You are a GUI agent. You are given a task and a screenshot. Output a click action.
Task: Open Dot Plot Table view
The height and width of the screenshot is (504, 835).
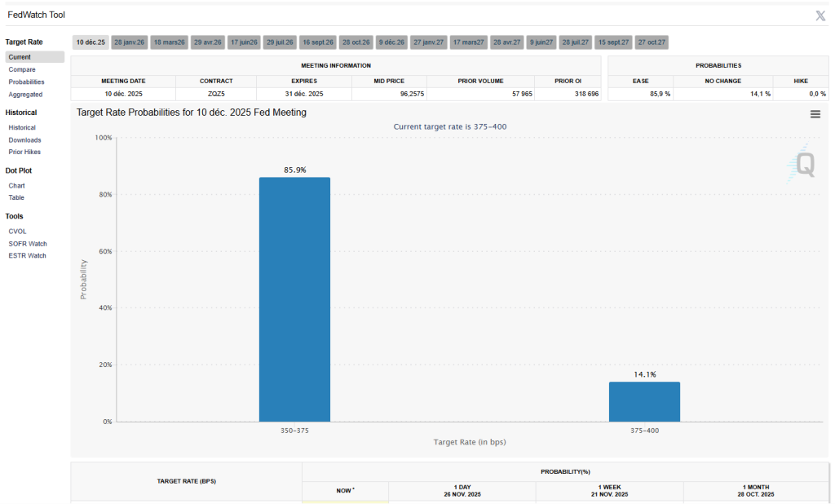click(x=16, y=197)
